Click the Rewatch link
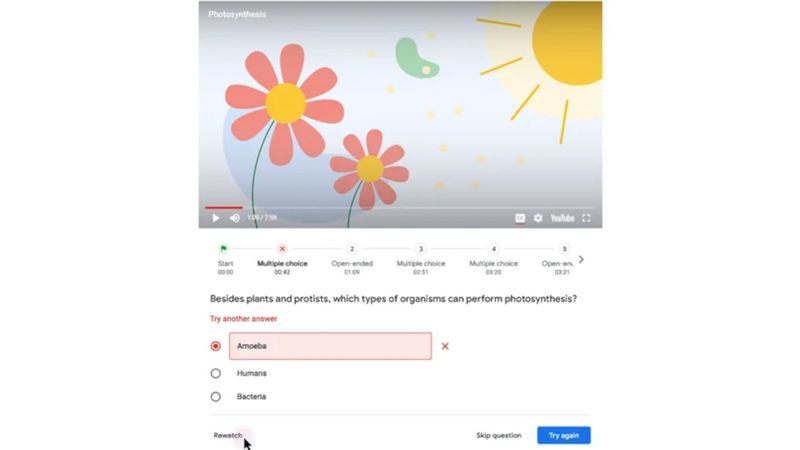The width and height of the screenshot is (800, 450). (x=228, y=435)
